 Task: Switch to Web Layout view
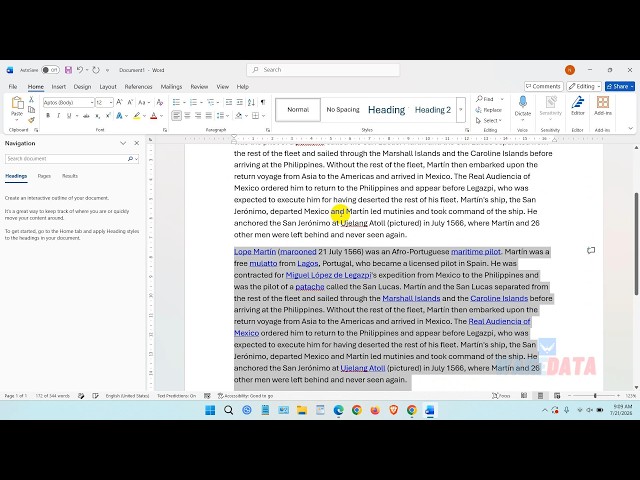557,396
